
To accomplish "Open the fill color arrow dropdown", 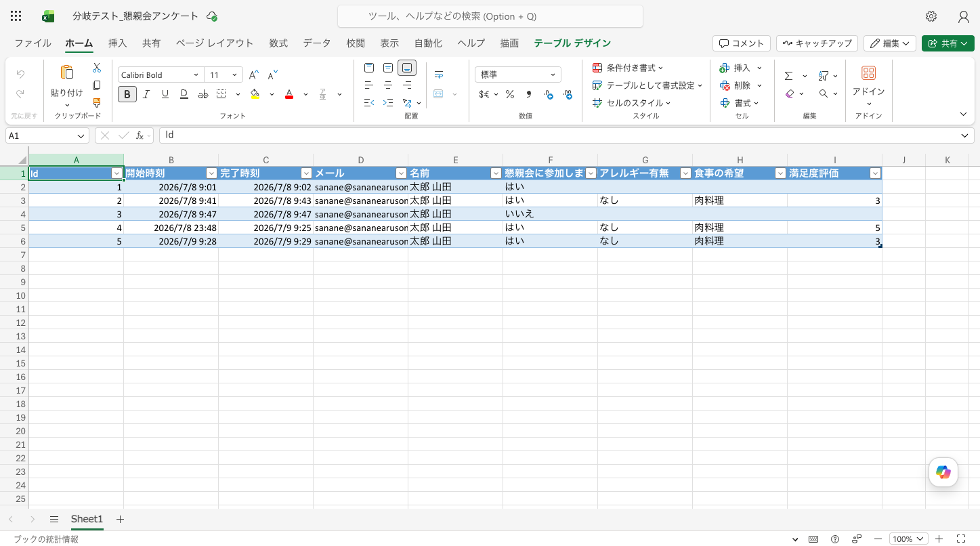I will (x=272, y=94).
